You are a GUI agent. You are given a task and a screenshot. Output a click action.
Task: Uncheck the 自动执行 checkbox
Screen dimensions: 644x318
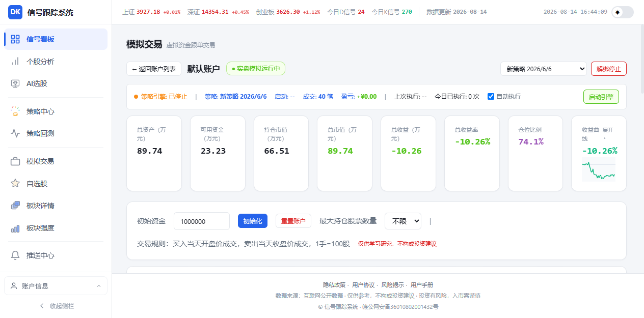pos(491,96)
